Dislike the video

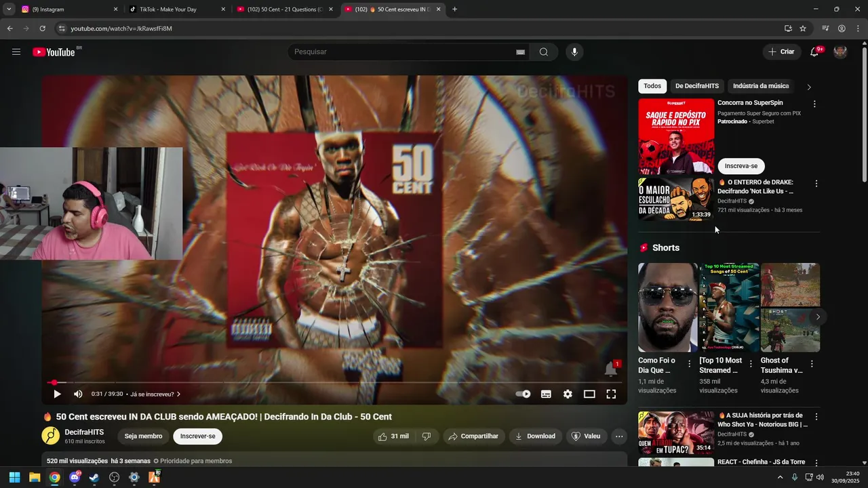pos(427,436)
